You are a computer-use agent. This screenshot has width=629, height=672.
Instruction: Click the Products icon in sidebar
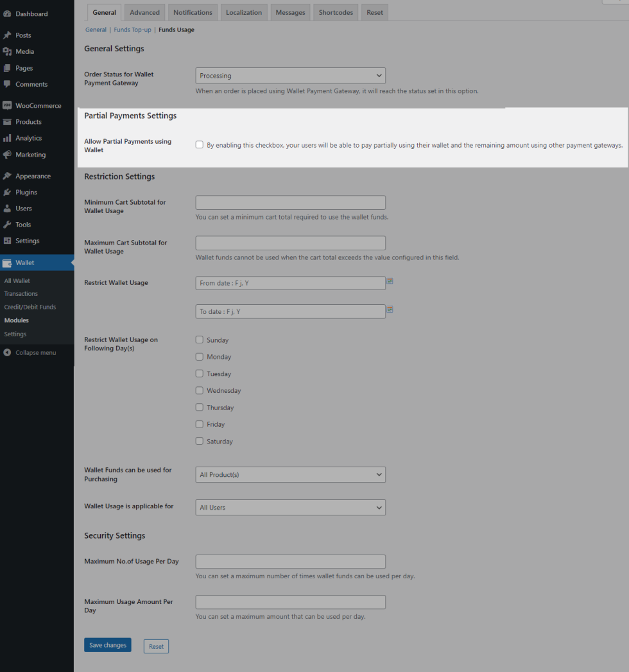point(7,122)
